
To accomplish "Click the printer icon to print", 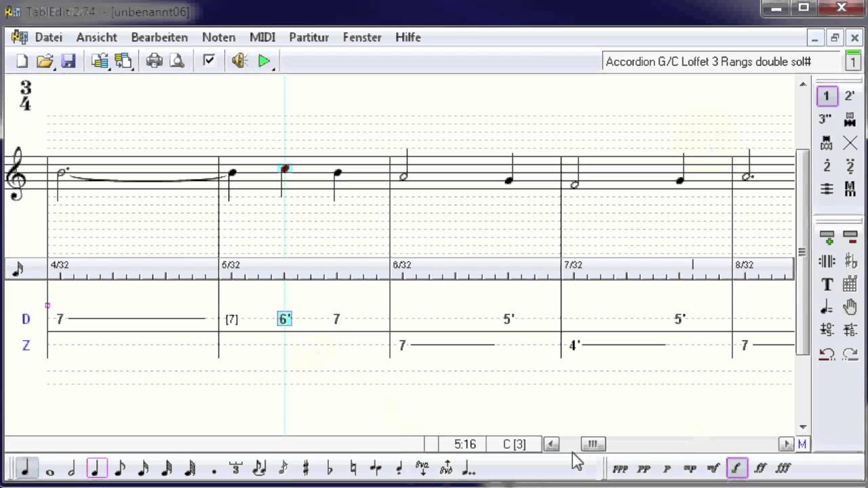I will click(155, 62).
